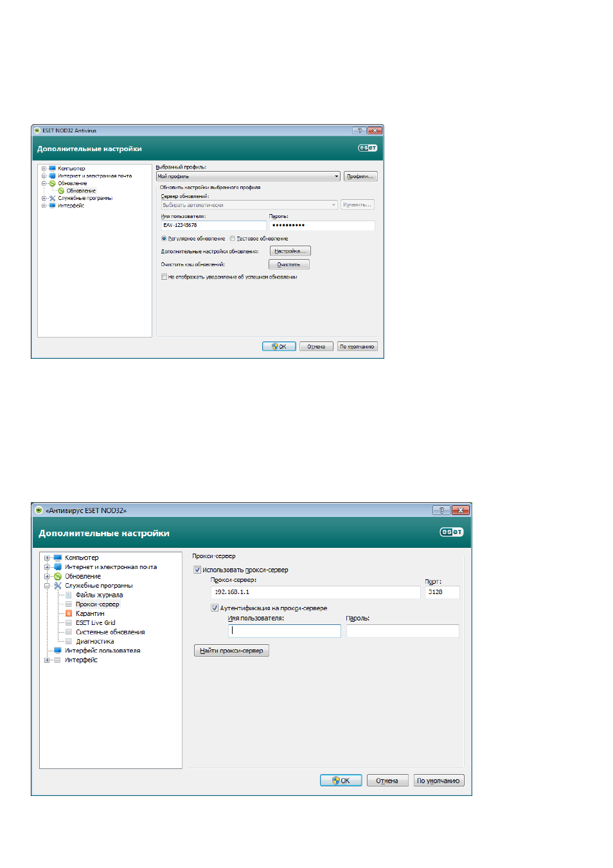613x868 pixels.
Task: Toggle Аутентификация на прокси-сервере checkbox
Action: coord(215,608)
